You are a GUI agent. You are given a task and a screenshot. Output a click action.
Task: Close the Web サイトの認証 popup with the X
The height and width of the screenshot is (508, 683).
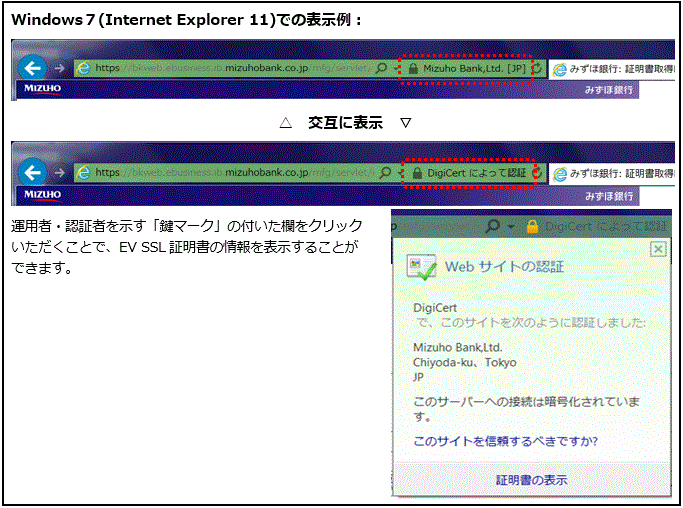[658, 249]
